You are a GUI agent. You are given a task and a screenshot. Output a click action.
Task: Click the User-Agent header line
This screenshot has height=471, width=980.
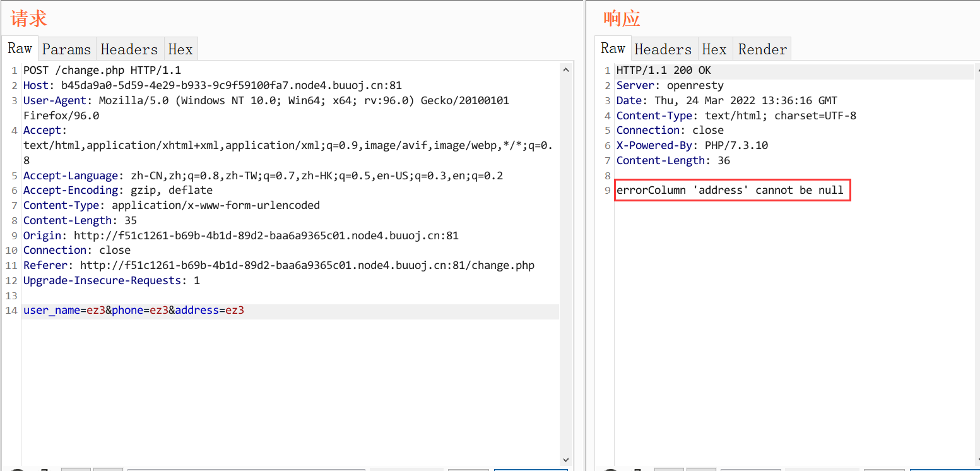coord(266,100)
